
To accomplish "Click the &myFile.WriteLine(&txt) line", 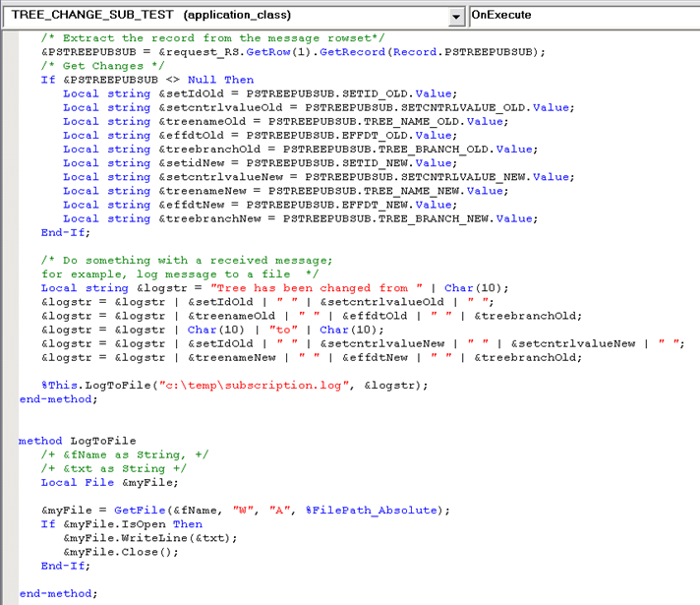I will click(x=150, y=537).
